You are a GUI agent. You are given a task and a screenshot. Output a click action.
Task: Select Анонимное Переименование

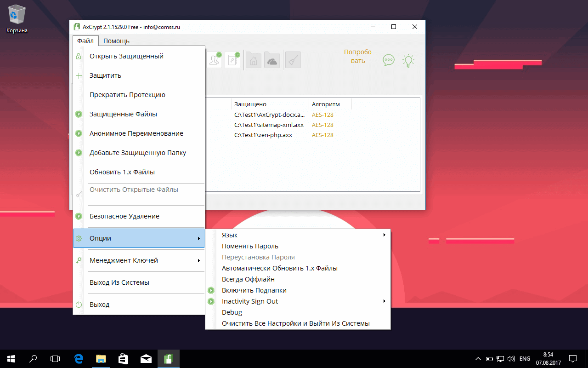tap(139, 133)
